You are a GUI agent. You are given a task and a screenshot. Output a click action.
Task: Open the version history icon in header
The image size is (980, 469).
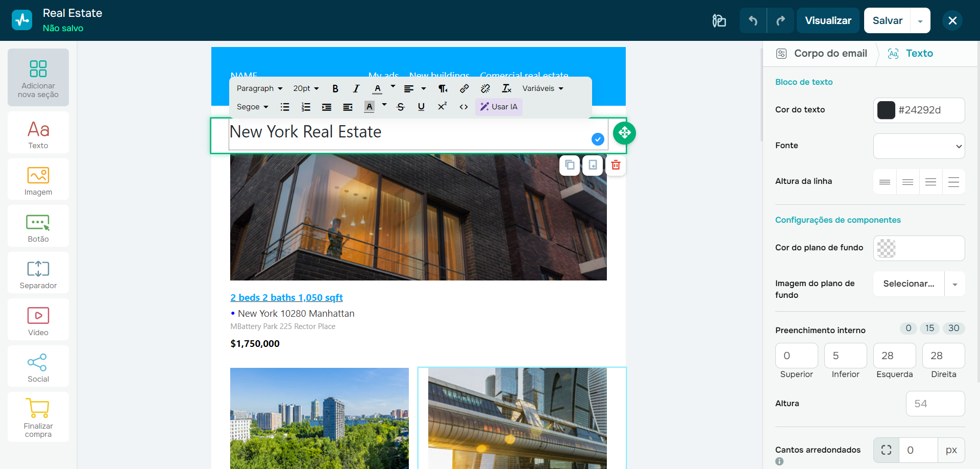point(719,20)
